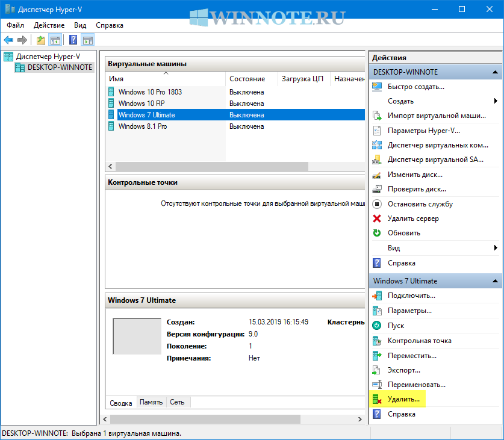Switch to the Сеть tab
Viewport: 504px width, 440px height.
tap(177, 402)
